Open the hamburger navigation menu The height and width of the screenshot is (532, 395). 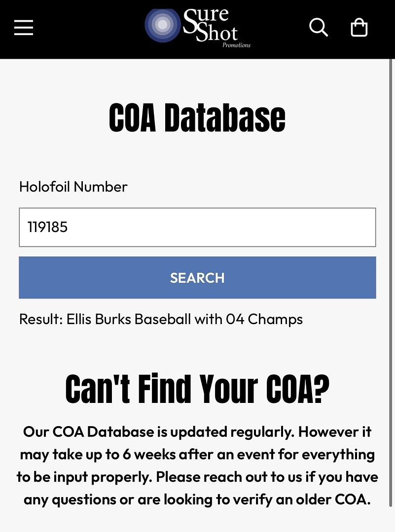[x=23, y=28]
